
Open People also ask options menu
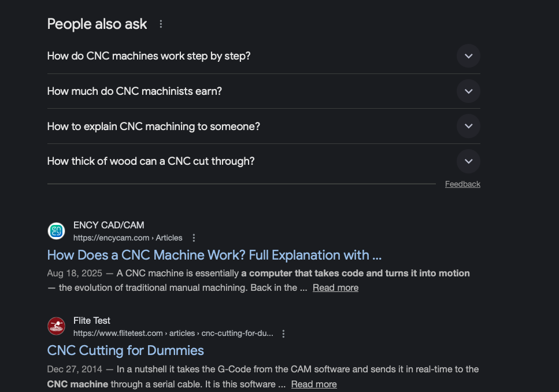tap(161, 24)
